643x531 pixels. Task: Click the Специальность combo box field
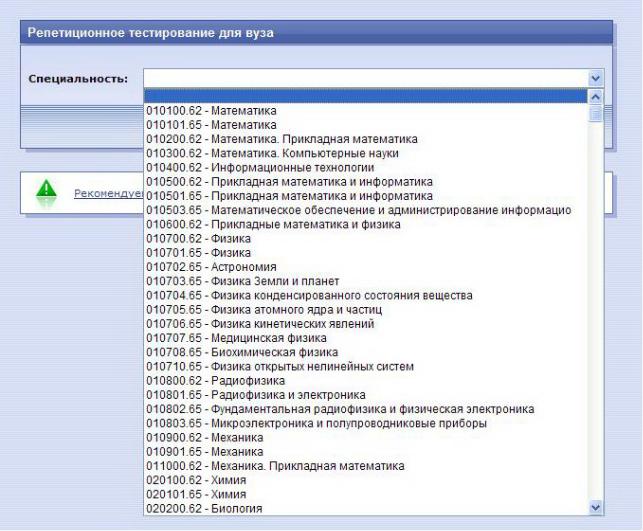tap(366, 78)
